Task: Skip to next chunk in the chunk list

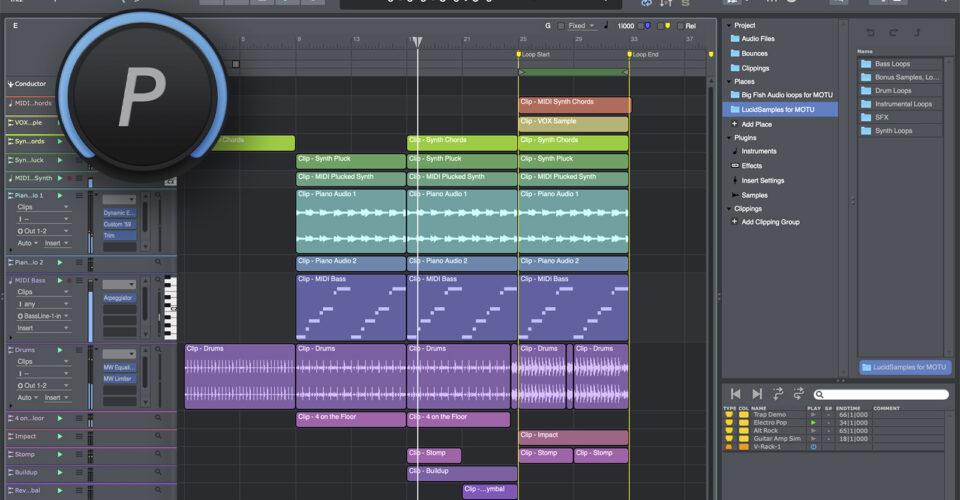Action: pyautogui.click(x=757, y=394)
